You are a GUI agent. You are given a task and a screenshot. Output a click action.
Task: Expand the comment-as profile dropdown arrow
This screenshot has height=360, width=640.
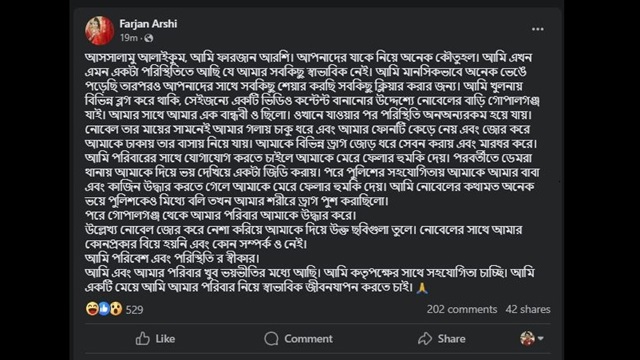(x=541, y=338)
